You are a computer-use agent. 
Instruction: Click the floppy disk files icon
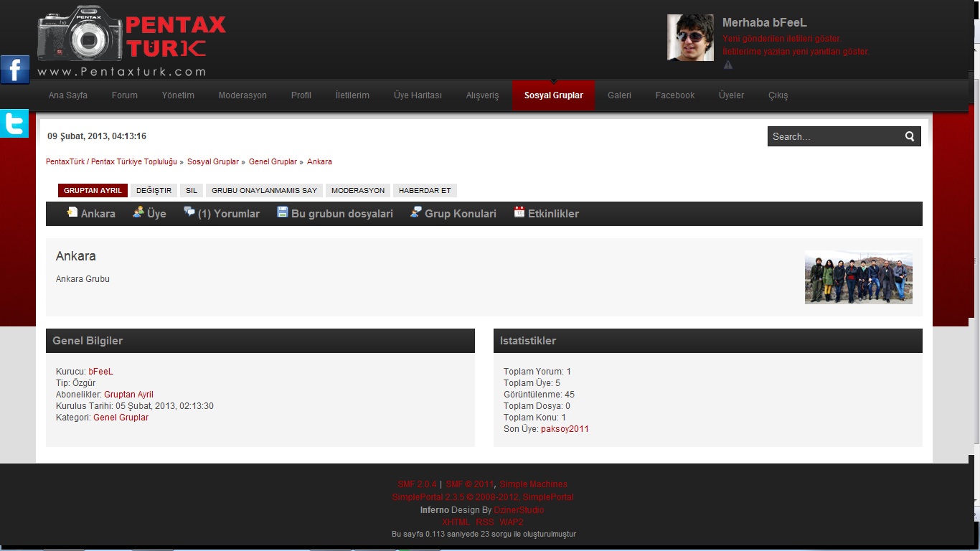[x=283, y=212]
